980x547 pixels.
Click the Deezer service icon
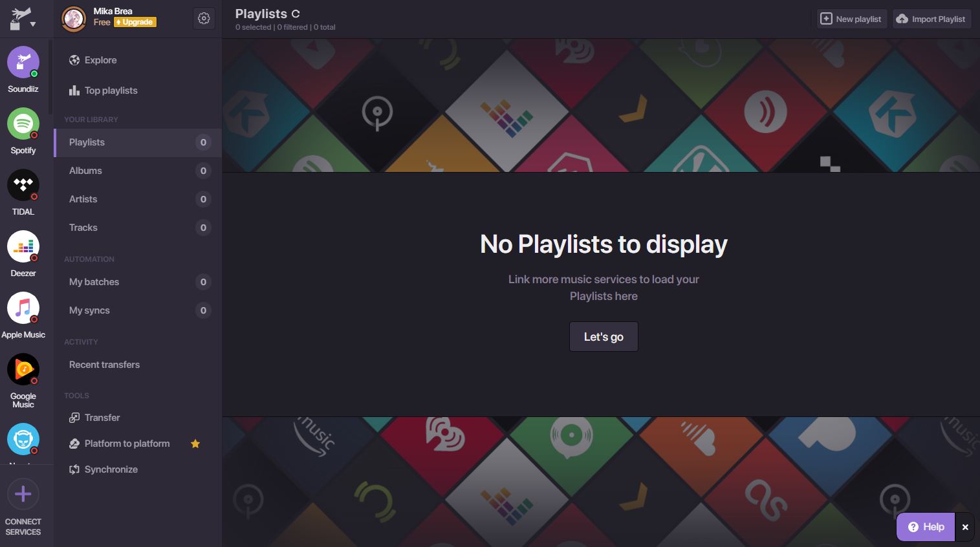click(23, 246)
